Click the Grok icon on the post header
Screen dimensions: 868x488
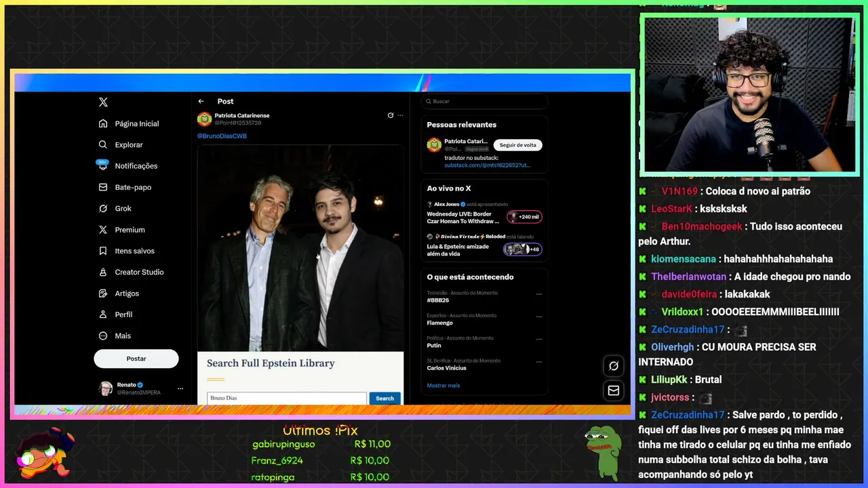point(391,115)
